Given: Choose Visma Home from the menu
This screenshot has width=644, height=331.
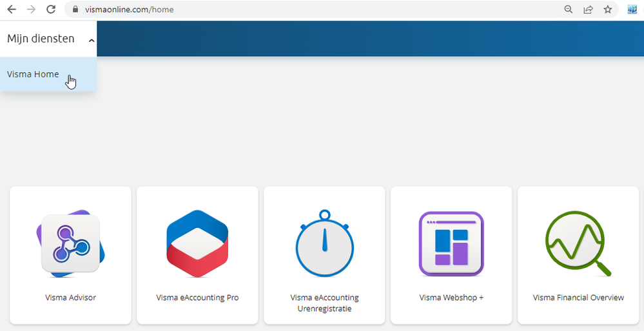Looking at the screenshot, I should click(x=48, y=74).
